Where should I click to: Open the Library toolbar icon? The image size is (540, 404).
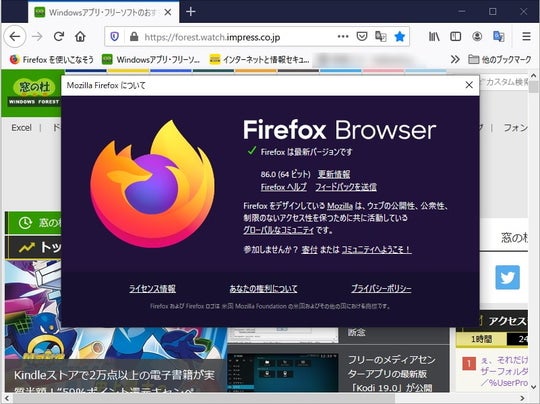[434, 37]
